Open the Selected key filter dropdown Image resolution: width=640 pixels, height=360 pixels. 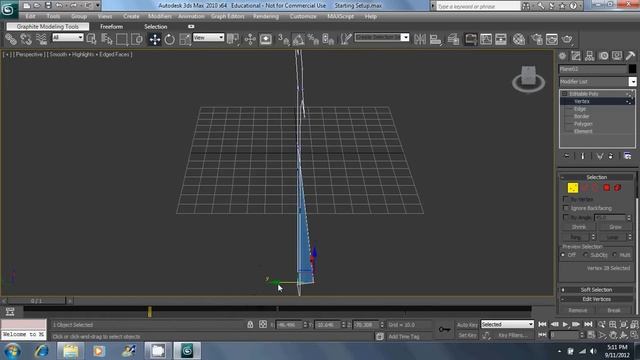tap(507, 324)
